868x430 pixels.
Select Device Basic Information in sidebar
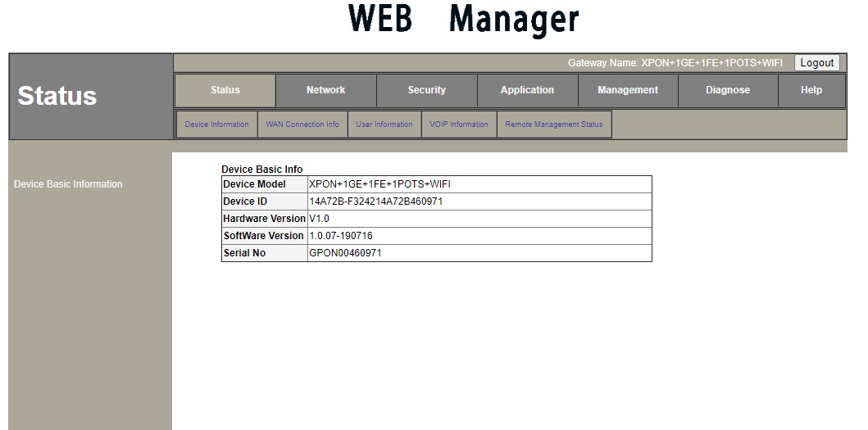68,184
